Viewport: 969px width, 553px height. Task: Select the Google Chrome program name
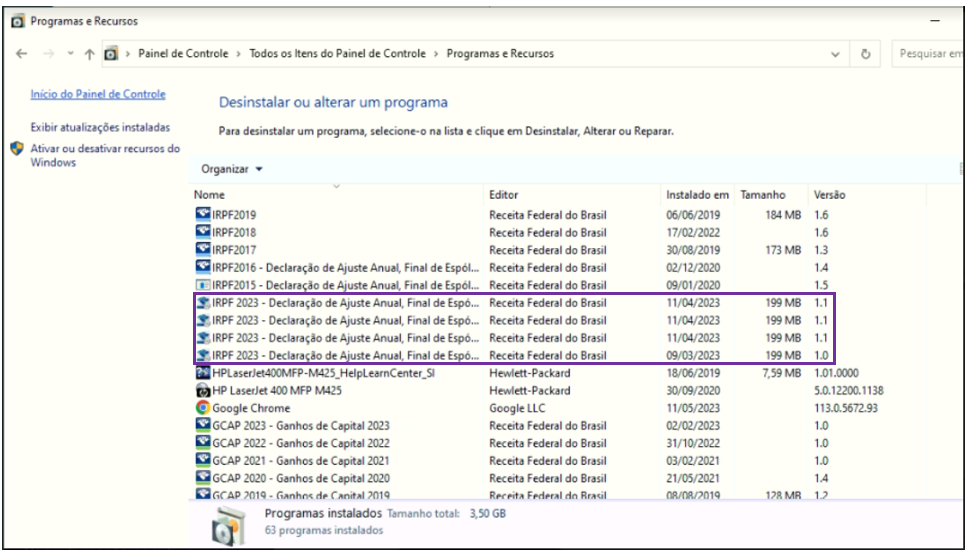pyautogui.click(x=251, y=408)
